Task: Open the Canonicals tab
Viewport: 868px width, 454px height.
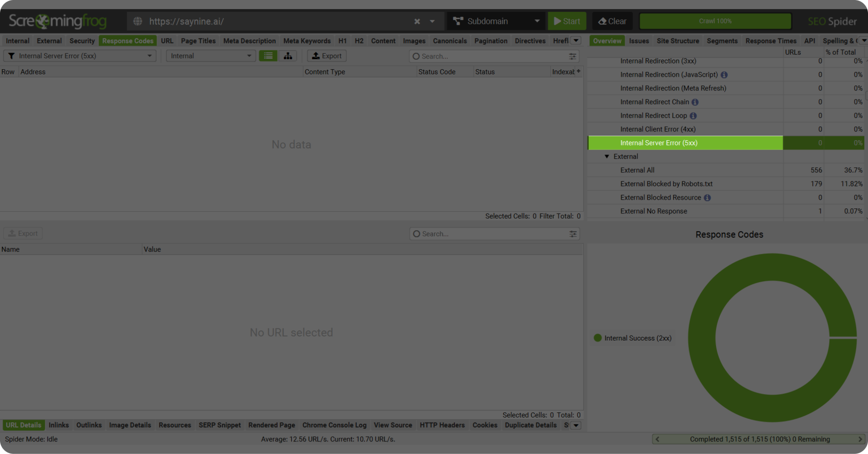Action: click(x=450, y=41)
